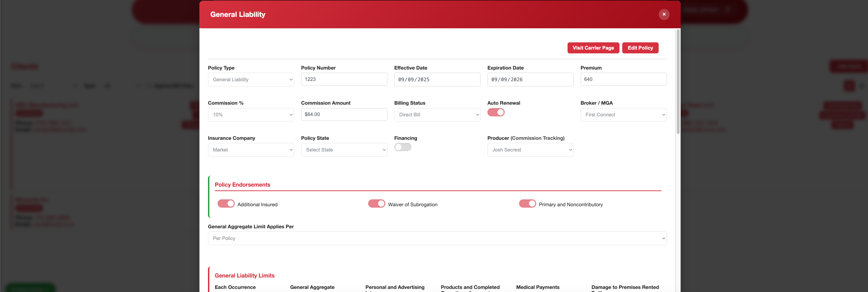
Task: Focus the Premium input field
Action: click(623, 79)
